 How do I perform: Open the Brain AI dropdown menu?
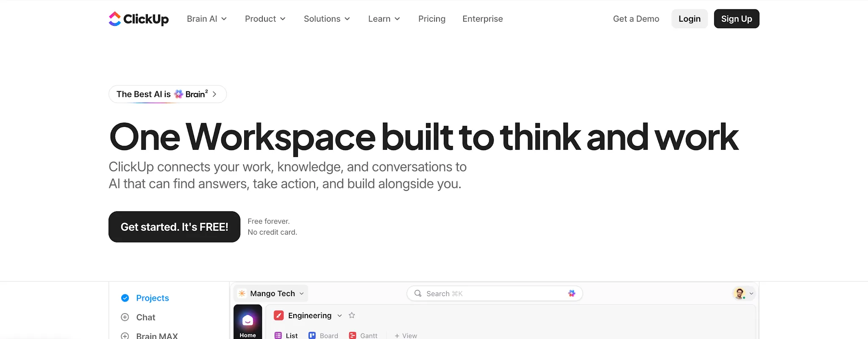click(207, 19)
